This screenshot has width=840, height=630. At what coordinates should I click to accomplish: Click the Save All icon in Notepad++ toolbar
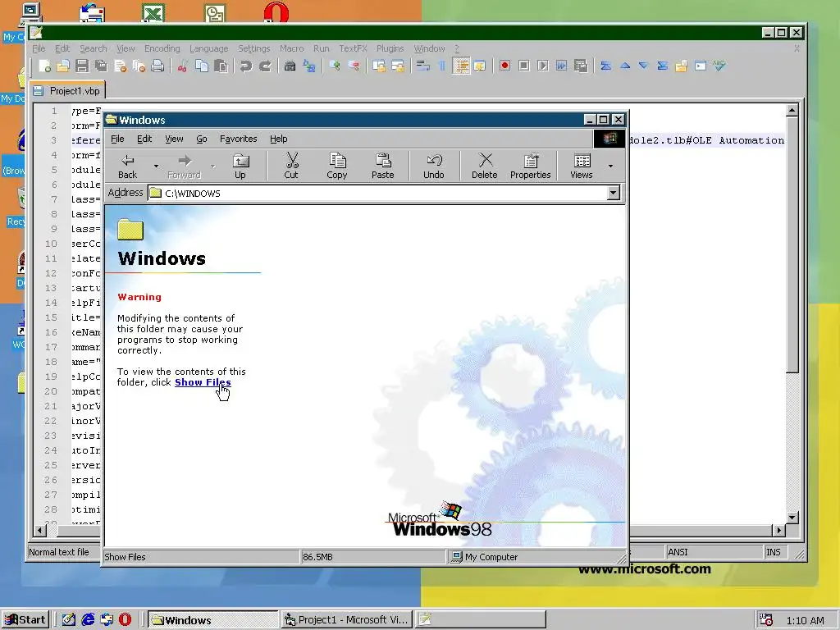click(101, 66)
